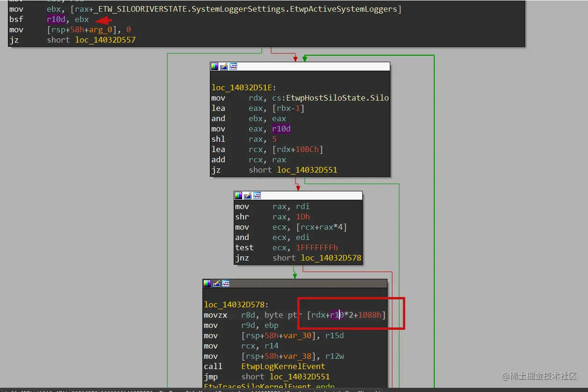
Task: Click pencil edit icon on loc_14032D51E block
Action: pos(224,66)
